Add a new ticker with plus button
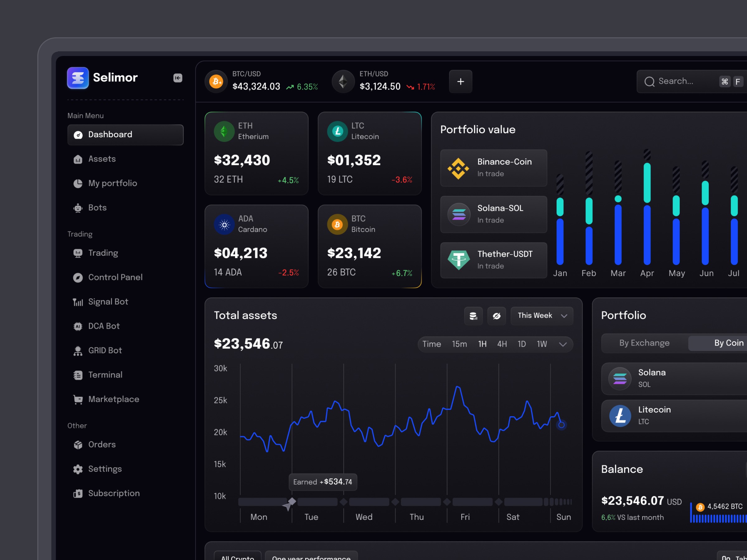The image size is (747, 560). pos(461,81)
